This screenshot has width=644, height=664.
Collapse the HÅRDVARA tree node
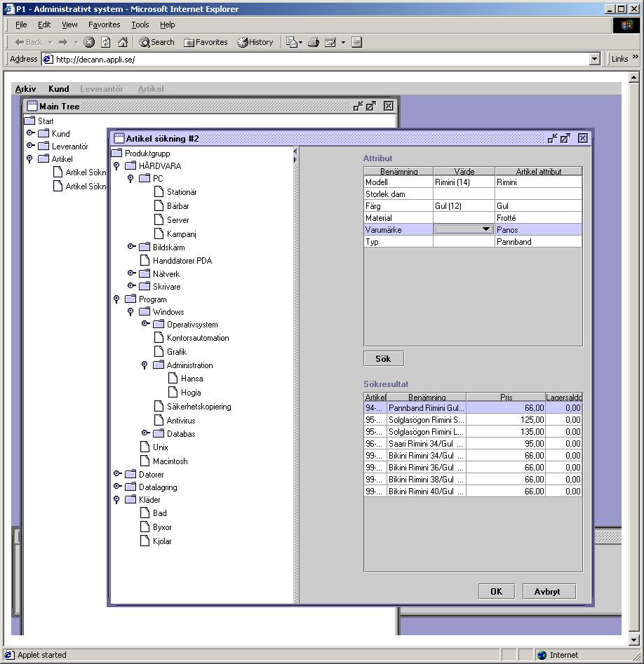tap(116, 166)
